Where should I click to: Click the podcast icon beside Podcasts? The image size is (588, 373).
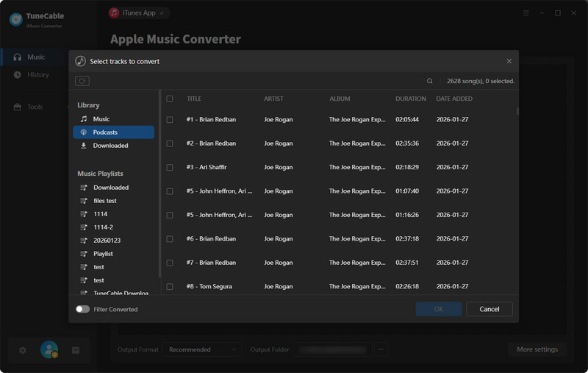(84, 132)
